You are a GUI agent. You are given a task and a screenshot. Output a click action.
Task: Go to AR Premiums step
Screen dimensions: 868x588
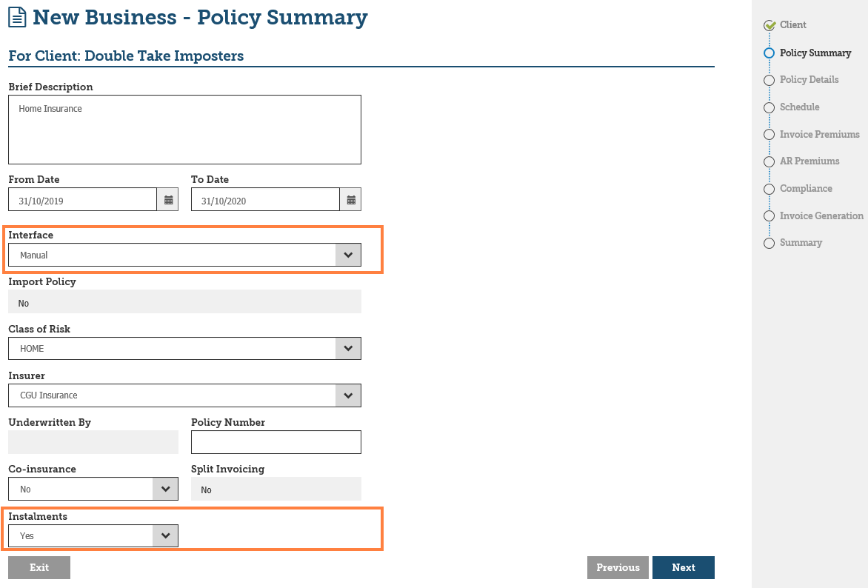click(809, 161)
